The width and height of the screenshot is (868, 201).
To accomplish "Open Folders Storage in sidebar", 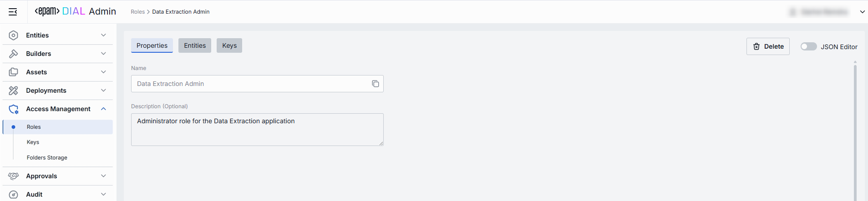I will tap(47, 158).
